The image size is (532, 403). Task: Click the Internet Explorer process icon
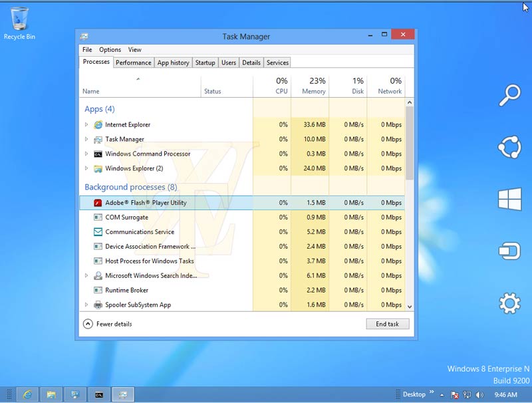98,125
